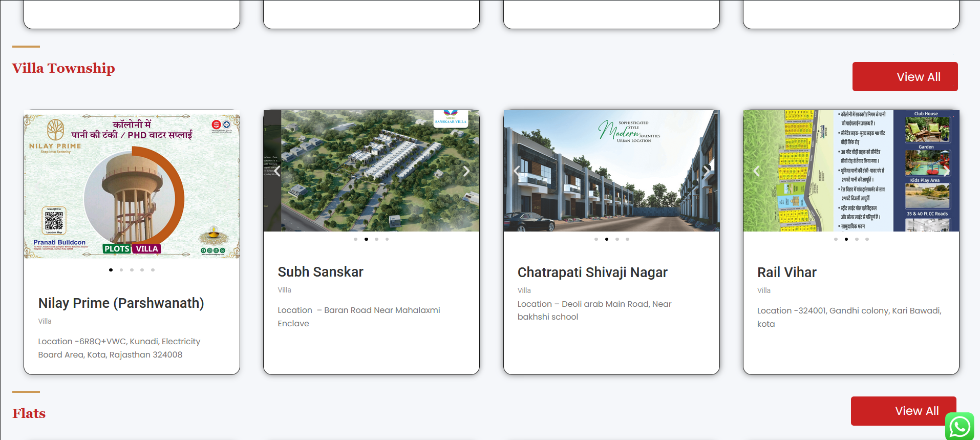Advance Chatrapati Shivaji Nagar carousel to next slide

coord(707,171)
